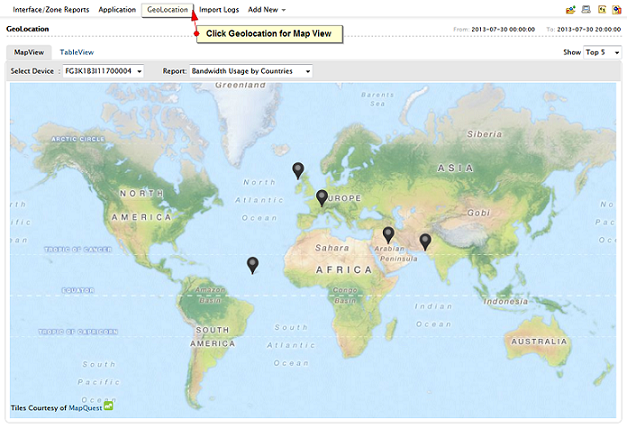Open the Interface/Zone Reports tab
This screenshot has width=627, height=428.
point(51,10)
